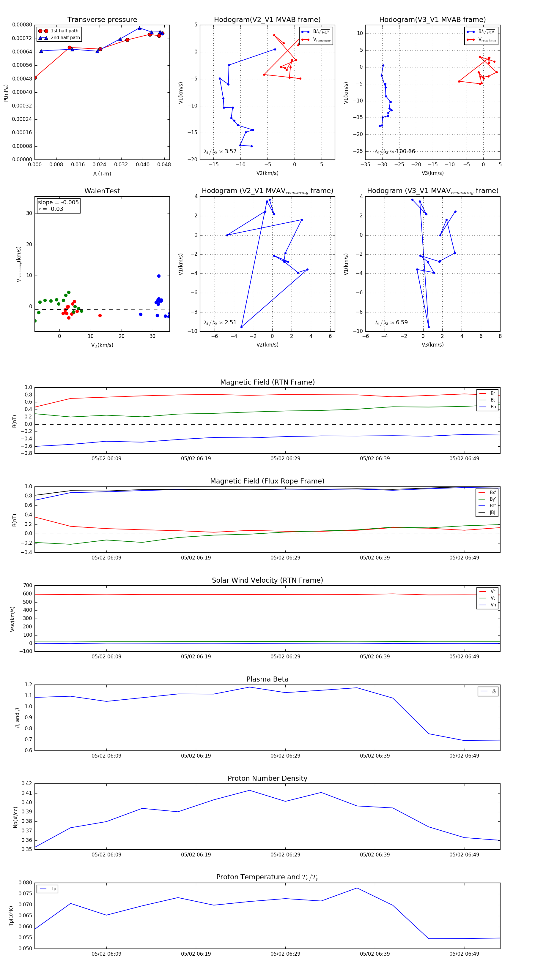The height and width of the screenshot is (980, 535).
Task: Click the "Vsw(km/s)" y-axis label
Action: click(12, 619)
